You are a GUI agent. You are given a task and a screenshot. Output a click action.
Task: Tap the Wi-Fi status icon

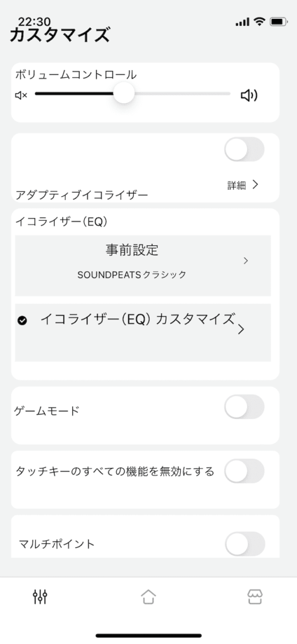pos(259,22)
